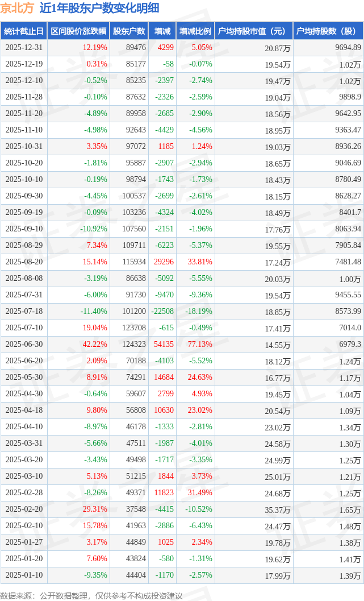Image resolution: width=364 pixels, height=601 pixels.
Task: Select the 2025-08-20 date cell
Action: [x=24, y=262]
